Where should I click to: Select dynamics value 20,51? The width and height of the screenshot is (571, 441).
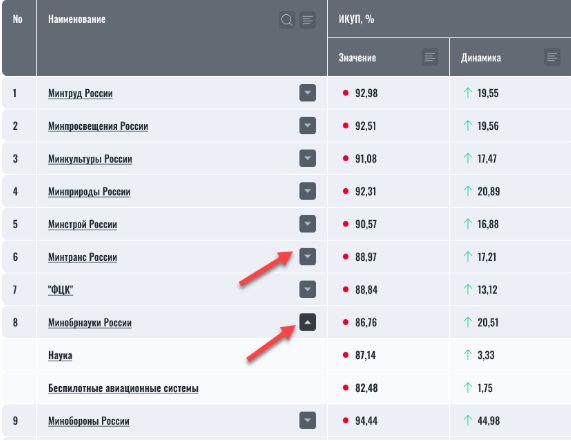point(488,323)
